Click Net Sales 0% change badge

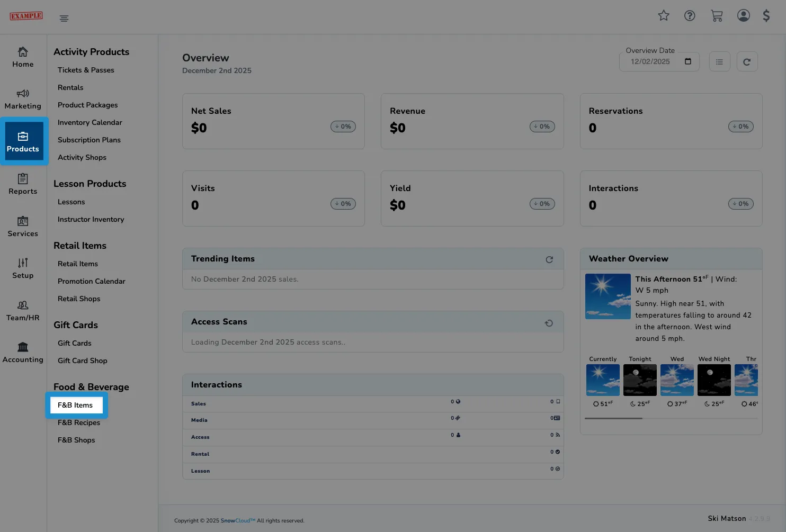click(343, 127)
